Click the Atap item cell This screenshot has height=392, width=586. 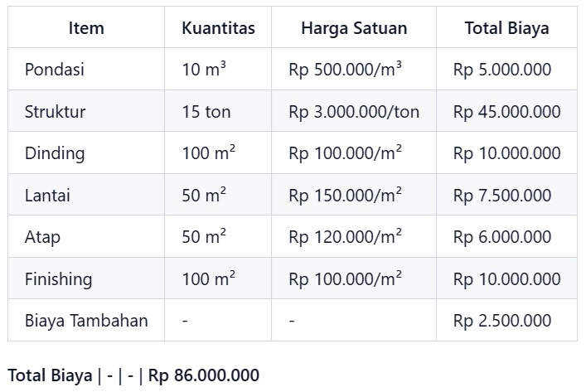[43, 237]
